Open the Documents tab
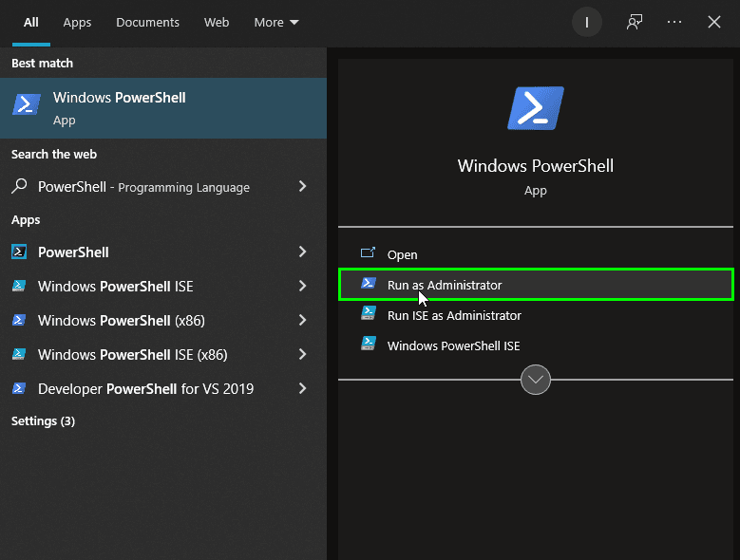The width and height of the screenshot is (740, 560). pos(148,23)
